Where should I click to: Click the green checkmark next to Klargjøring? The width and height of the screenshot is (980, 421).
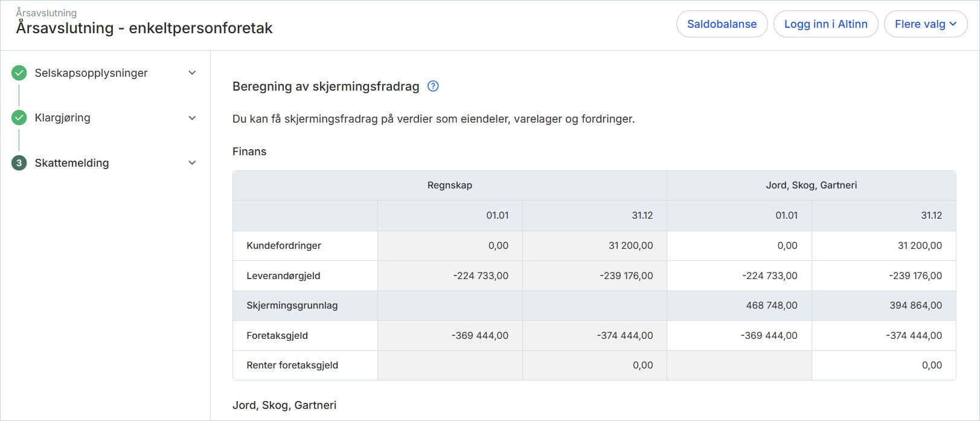coord(19,118)
